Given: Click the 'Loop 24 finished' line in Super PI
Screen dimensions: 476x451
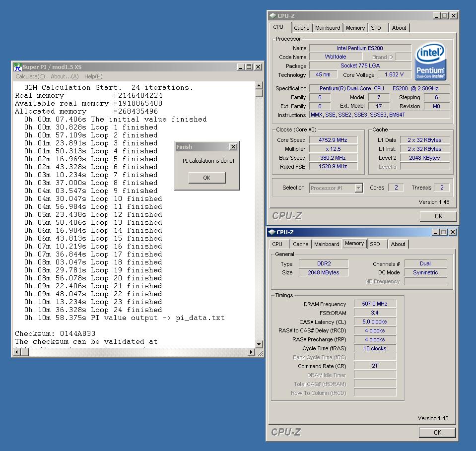Looking at the screenshot, I should [x=93, y=310].
